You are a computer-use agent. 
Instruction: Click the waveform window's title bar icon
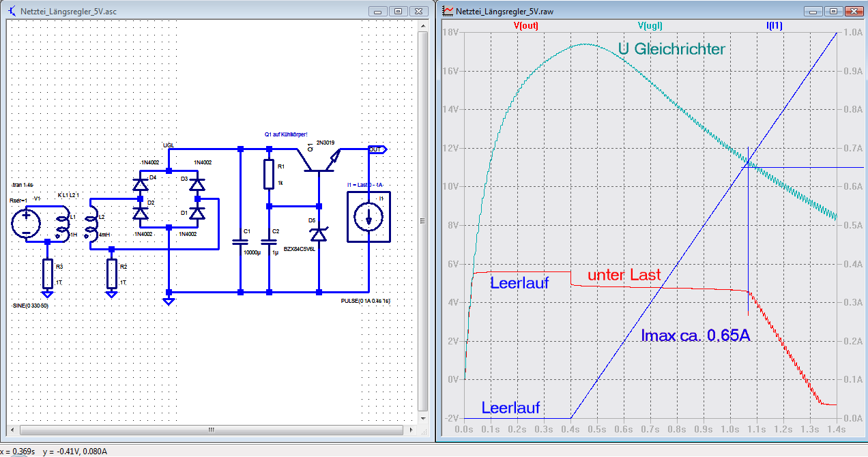(448, 11)
